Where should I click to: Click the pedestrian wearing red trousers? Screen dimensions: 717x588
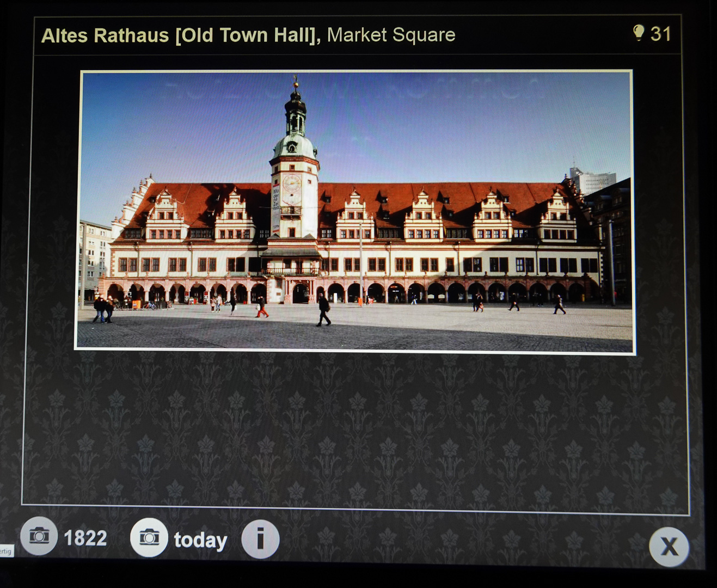pyautogui.click(x=262, y=308)
